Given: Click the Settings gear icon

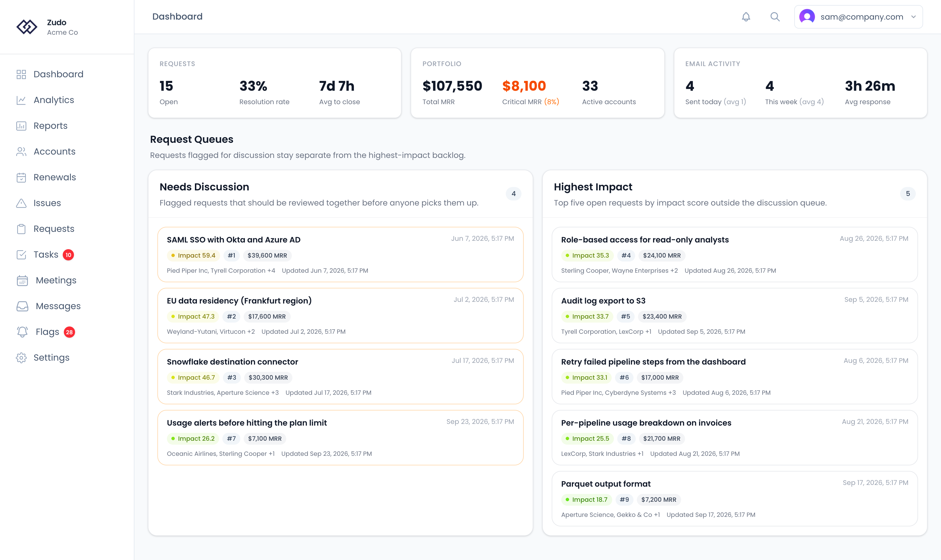Looking at the screenshot, I should coord(21,358).
